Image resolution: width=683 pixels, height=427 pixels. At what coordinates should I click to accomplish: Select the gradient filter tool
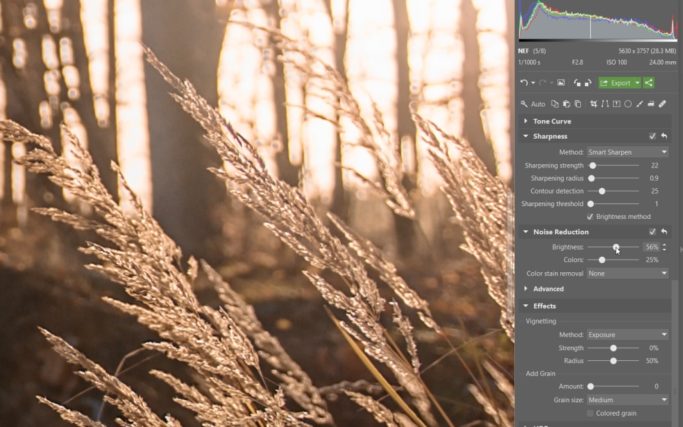click(x=651, y=104)
